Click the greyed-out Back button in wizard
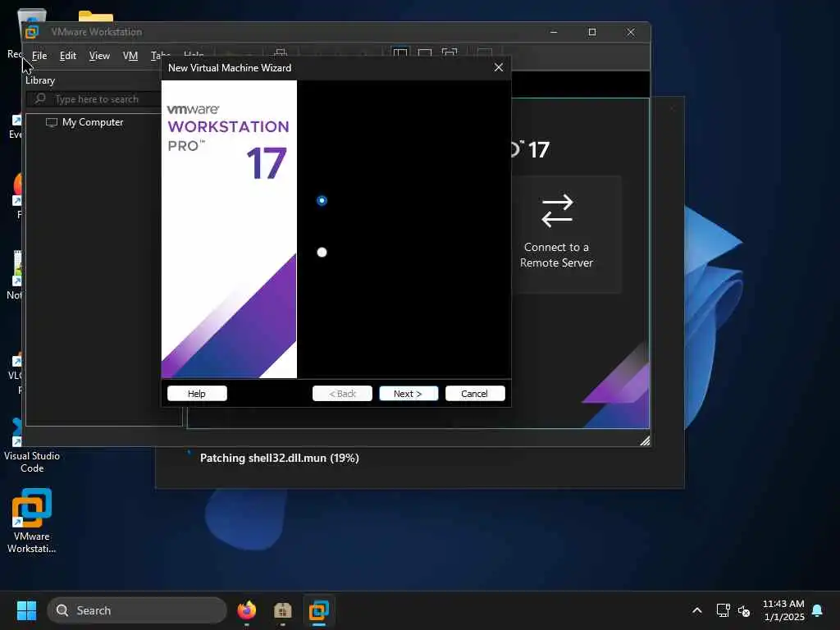This screenshot has width=840, height=630. pos(342,394)
